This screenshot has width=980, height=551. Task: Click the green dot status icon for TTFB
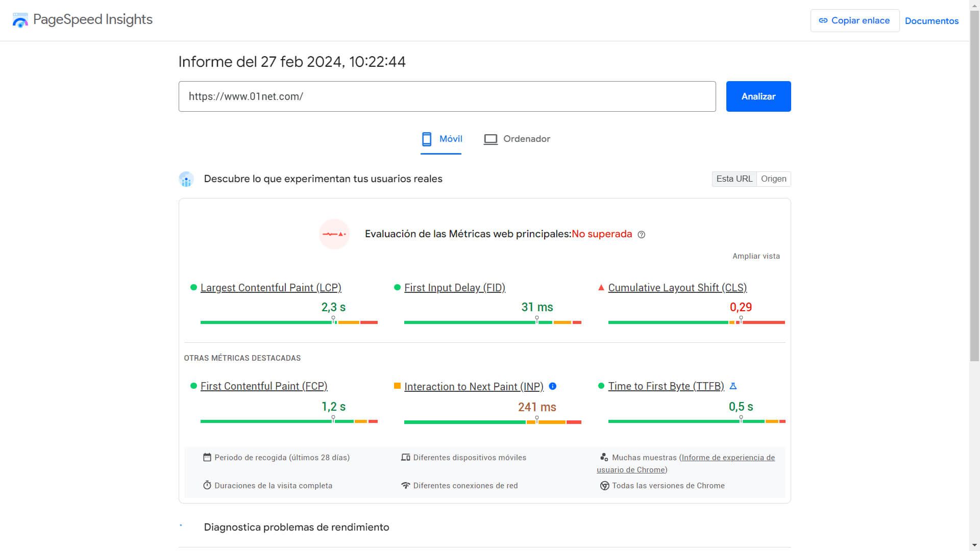(x=601, y=386)
